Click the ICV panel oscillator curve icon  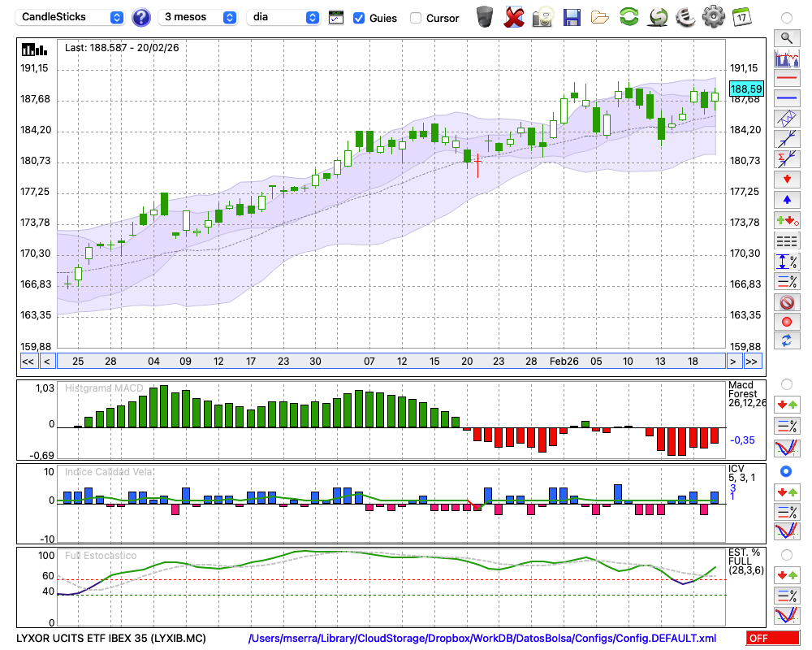pos(787,531)
